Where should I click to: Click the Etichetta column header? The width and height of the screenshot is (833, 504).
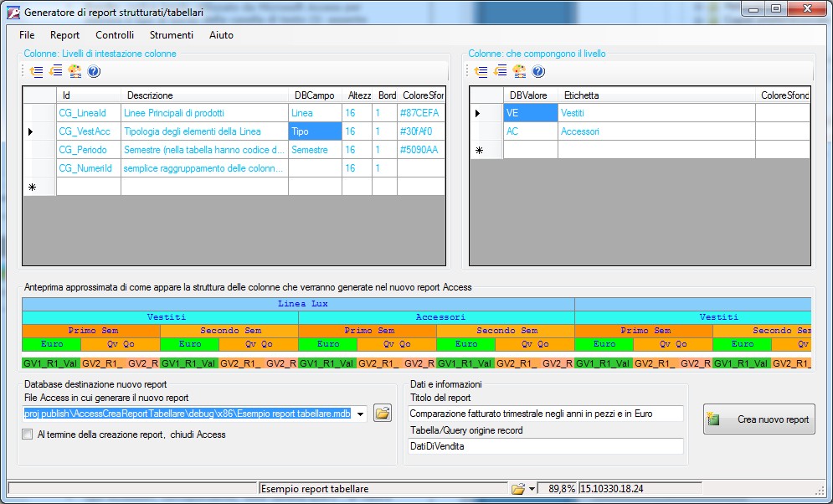656,95
